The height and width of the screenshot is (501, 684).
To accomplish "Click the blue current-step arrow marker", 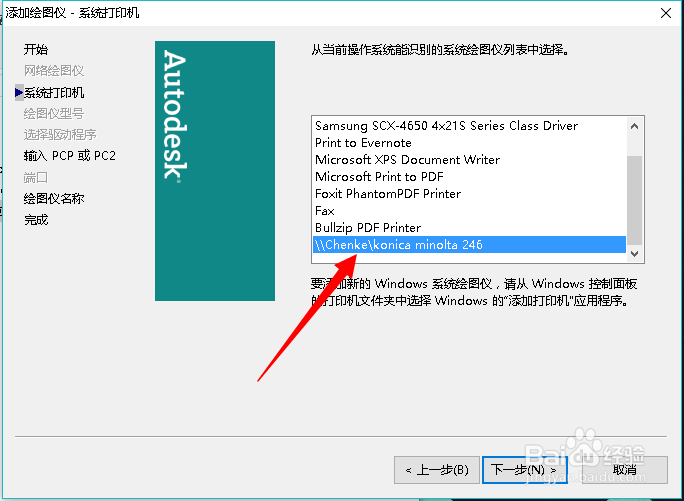I will click(19, 93).
